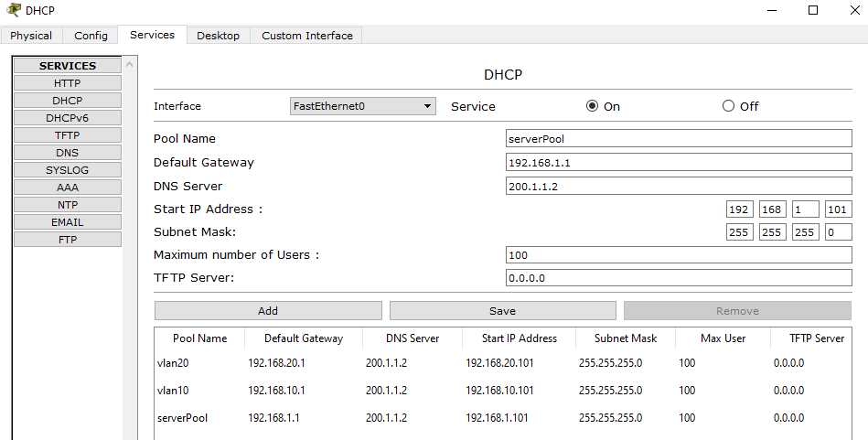Switch to the Desktop tab

point(218,36)
